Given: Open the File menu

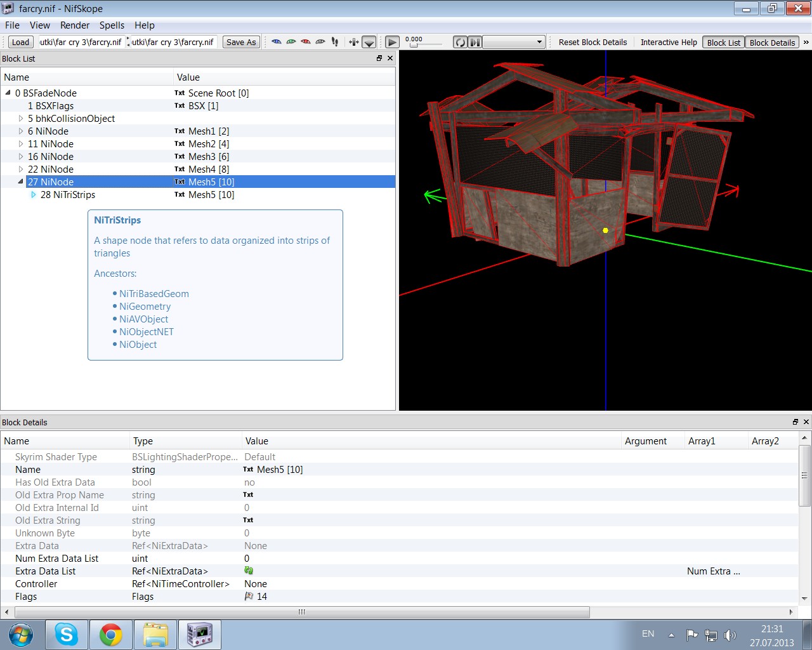Looking at the screenshot, I should (x=12, y=25).
